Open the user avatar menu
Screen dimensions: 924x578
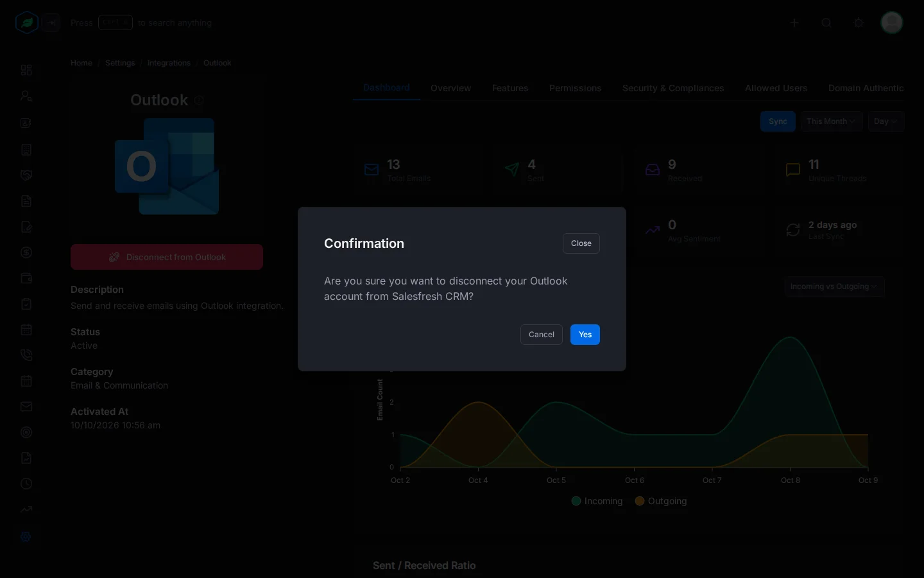892,22
